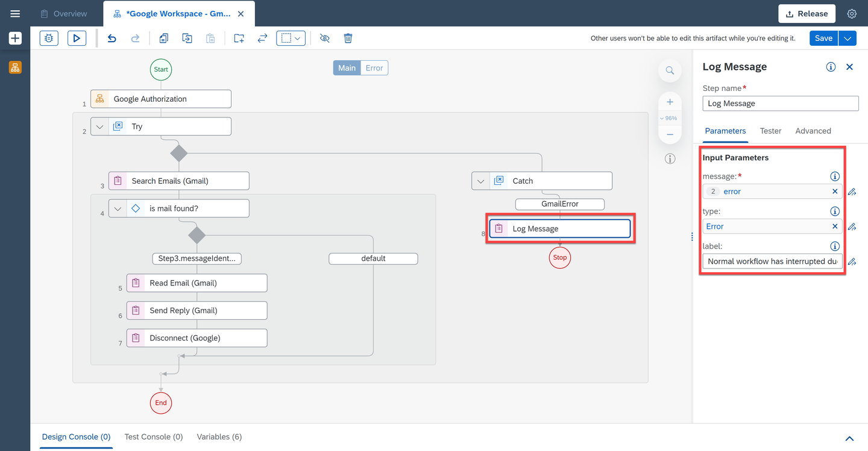
Task: Click the swap arrows icon in toolbar
Action: [x=262, y=38]
